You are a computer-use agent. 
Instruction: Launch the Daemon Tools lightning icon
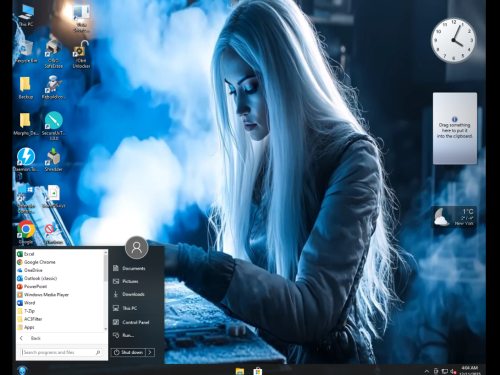26,159
